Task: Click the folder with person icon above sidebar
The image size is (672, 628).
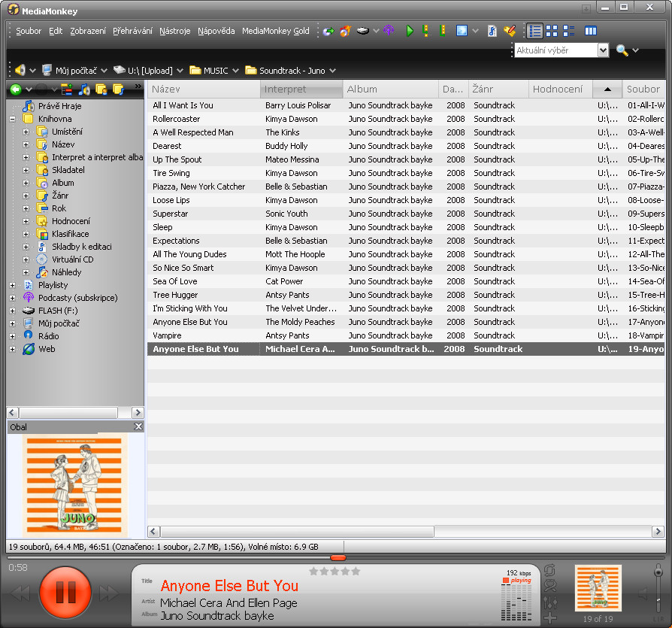Action: (101, 89)
